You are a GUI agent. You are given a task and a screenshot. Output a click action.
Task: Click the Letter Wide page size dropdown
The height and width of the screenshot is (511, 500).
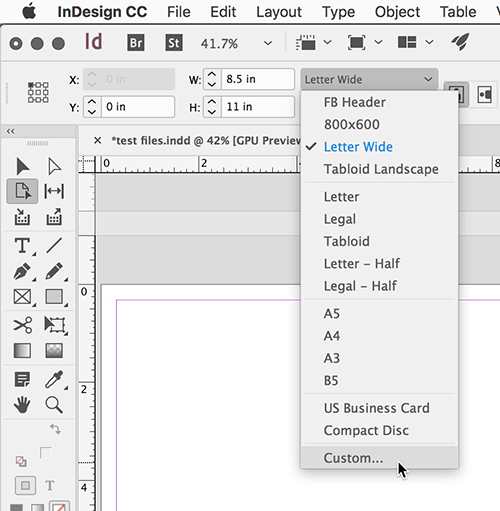(x=369, y=79)
